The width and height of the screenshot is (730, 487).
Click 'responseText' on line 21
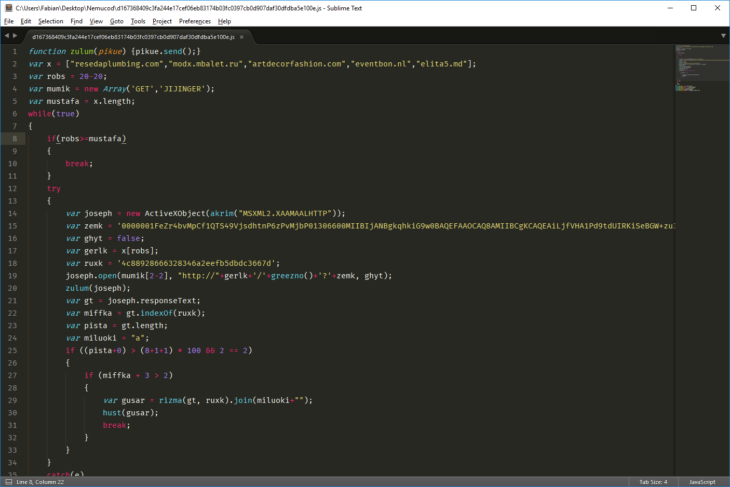(x=168, y=301)
